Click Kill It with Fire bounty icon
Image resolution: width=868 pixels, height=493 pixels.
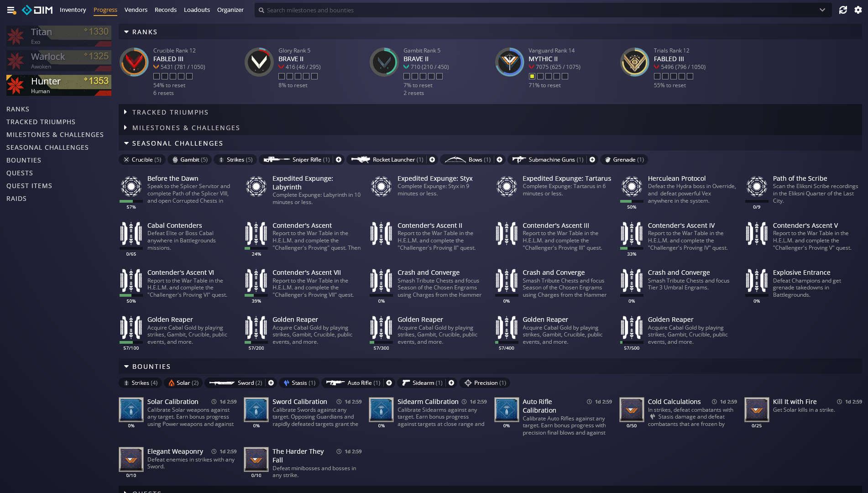[x=757, y=409]
